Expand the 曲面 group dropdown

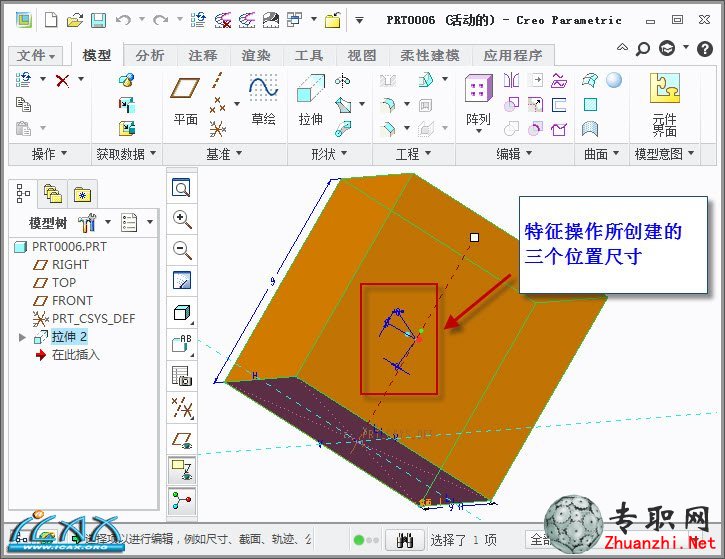(602, 154)
